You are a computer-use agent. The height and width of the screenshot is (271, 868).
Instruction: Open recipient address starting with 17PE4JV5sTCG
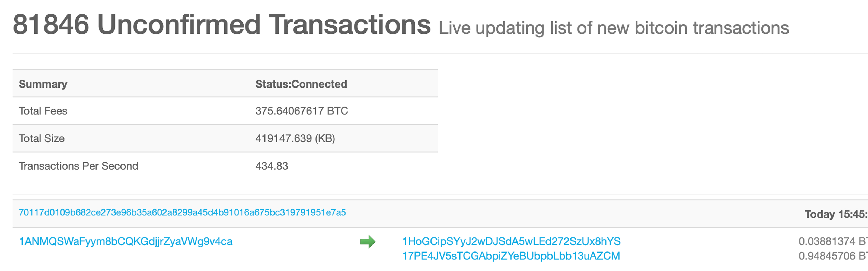pos(511,256)
